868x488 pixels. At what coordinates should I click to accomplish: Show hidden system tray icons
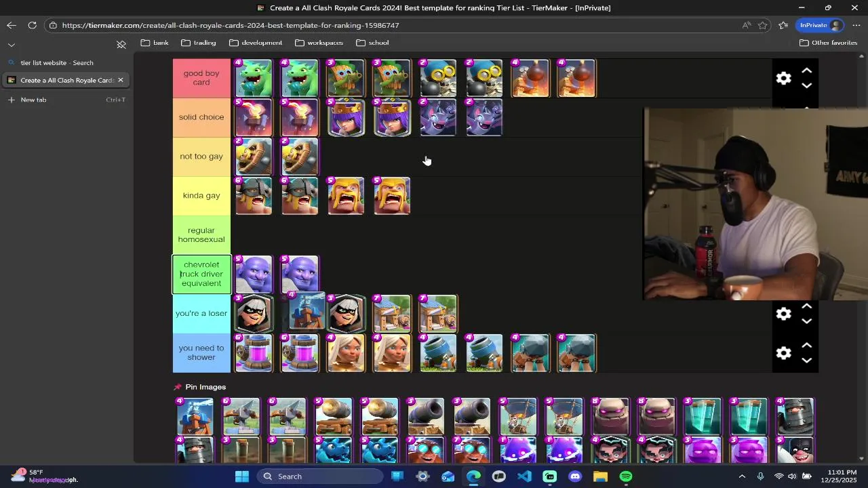tap(742, 476)
